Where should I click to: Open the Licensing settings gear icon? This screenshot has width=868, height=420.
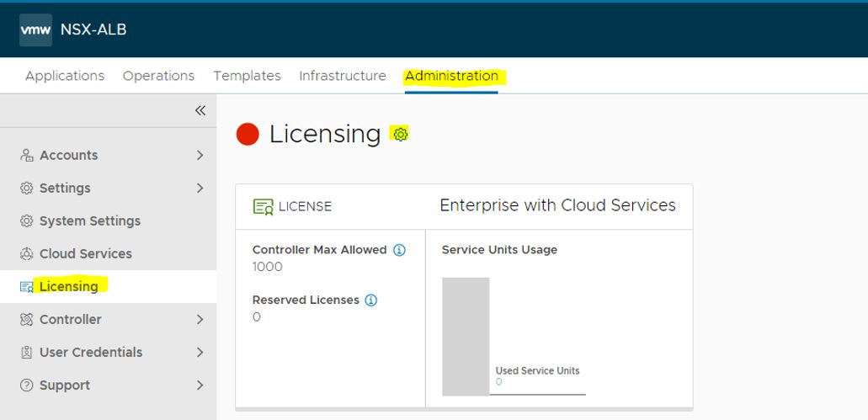[x=400, y=134]
